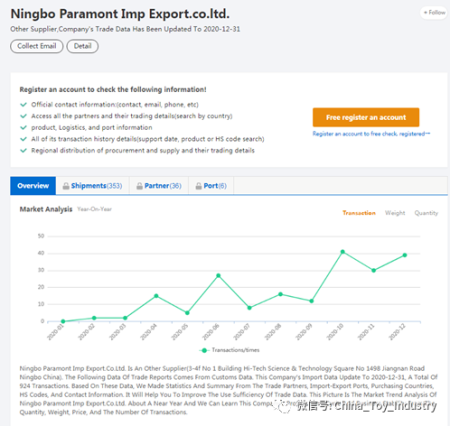The height and width of the screenshot is (426, 450).
Task: Click the 2020-09 data point
Action: (x=311, y=301)
